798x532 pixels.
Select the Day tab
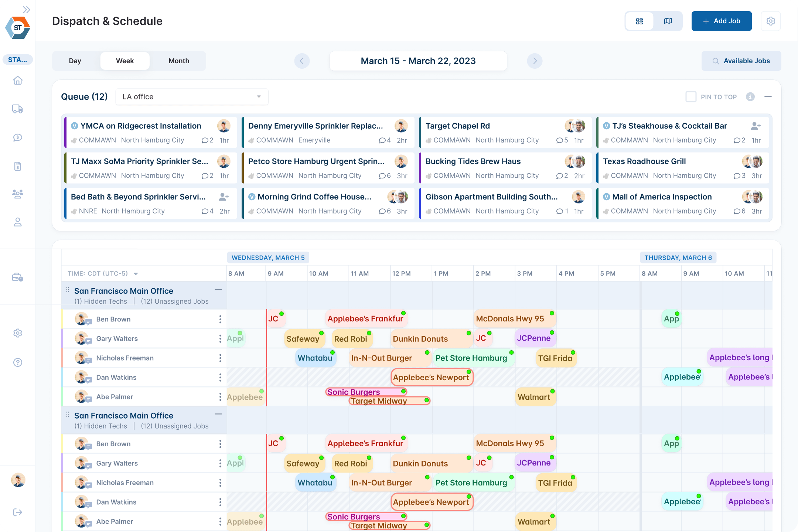(x=75, y=61)
